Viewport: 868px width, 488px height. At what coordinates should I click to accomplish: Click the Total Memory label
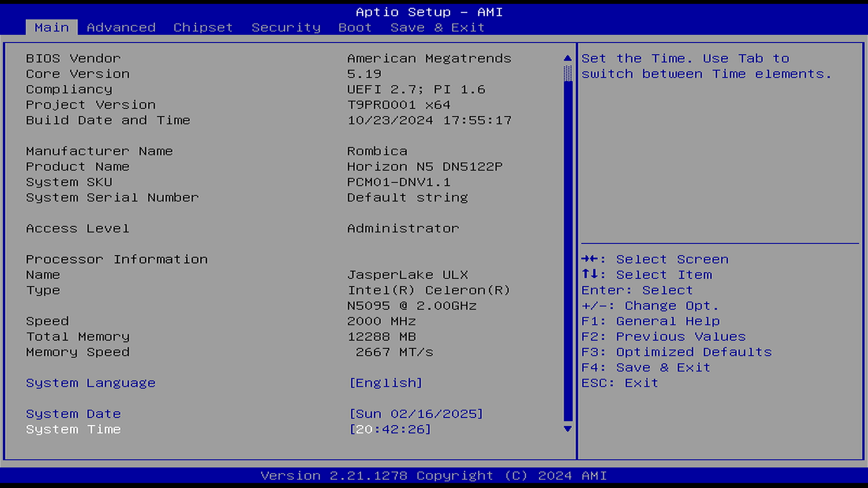78,337
